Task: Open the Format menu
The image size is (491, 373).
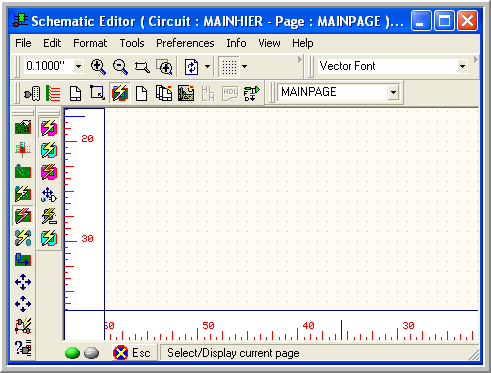Action: point(90,43)
